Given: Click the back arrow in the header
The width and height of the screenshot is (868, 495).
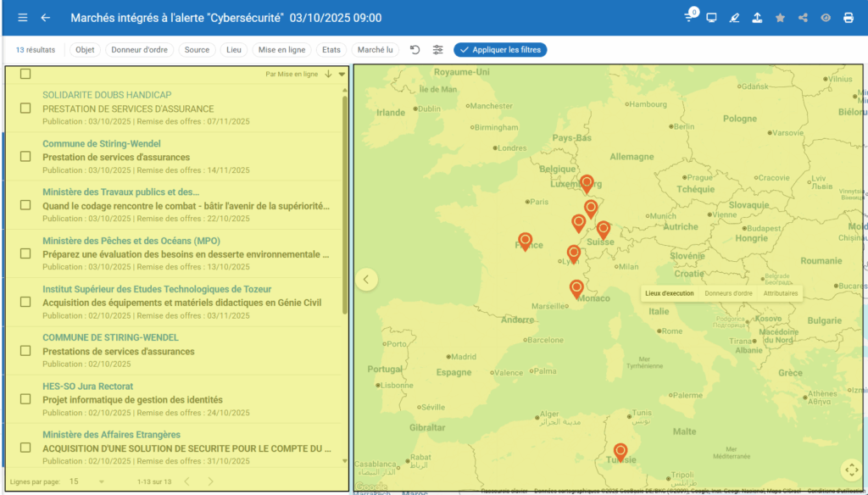Looking at the screenshot, I should (x=46, y=18).
